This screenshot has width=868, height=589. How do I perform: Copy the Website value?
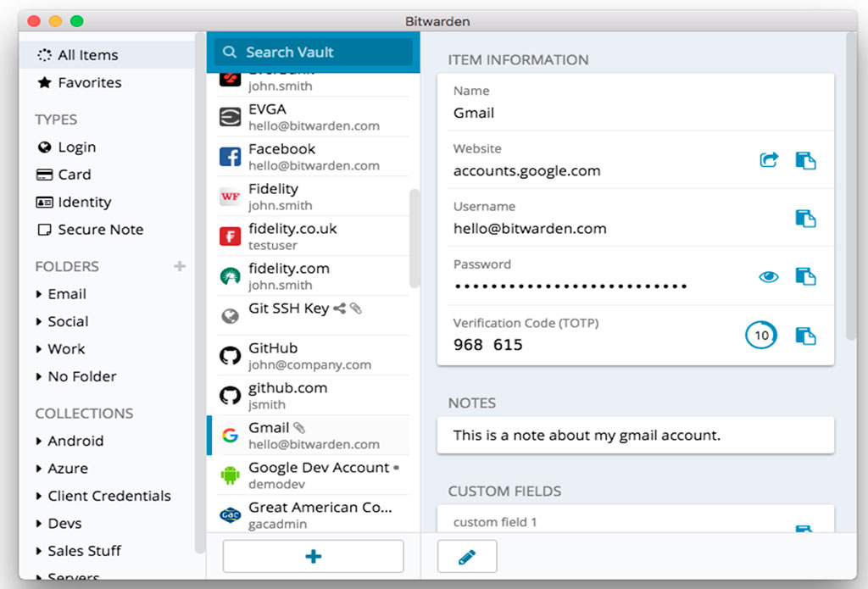click(805, 160)
